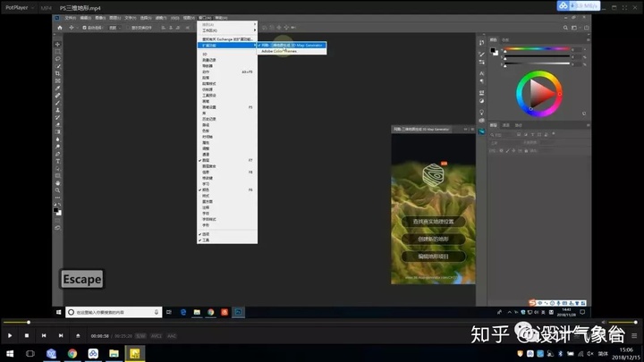The height and width of the screenshot is (362, 644).
Task: Choose 画笔设置 F5 in Window menu
Action: pos(227,107)
